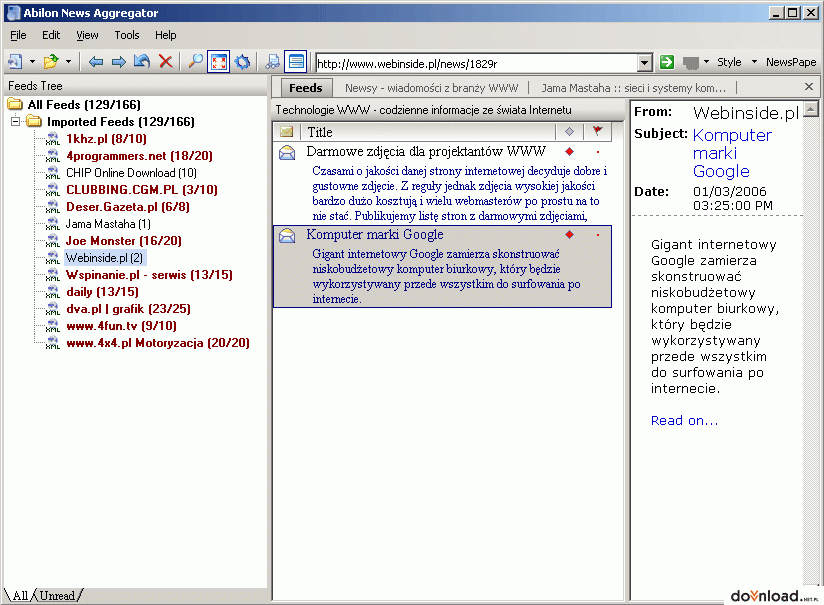
Task: Open the Darmowe zdjęcia dla projektantów WWW article
Action: point(426,152)
